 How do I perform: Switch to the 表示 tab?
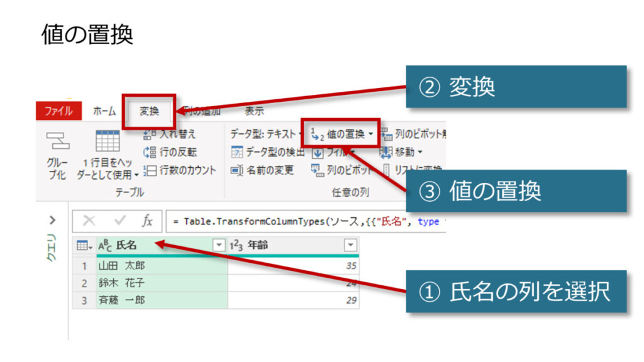click(x=254, y=111)
